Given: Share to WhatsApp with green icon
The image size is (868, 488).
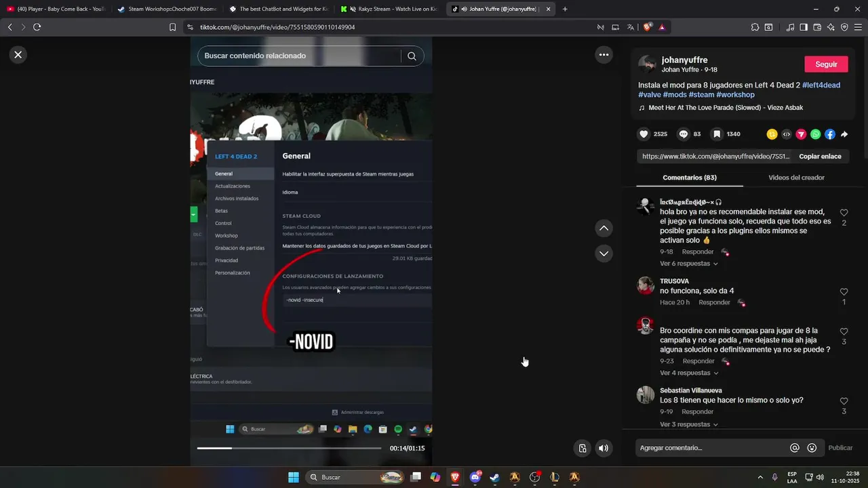Looking at the screenshot, I should click(x=815, y=134).
